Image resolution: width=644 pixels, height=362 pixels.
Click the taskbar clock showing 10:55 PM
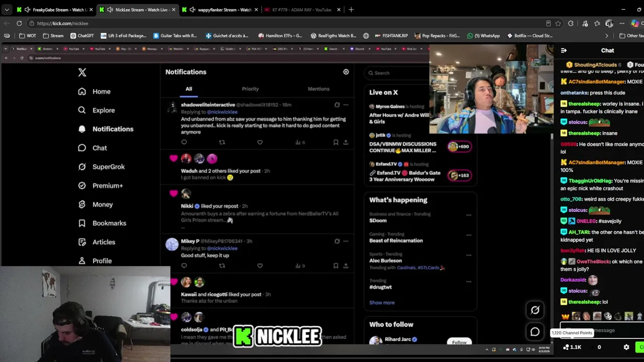(544, 349)
